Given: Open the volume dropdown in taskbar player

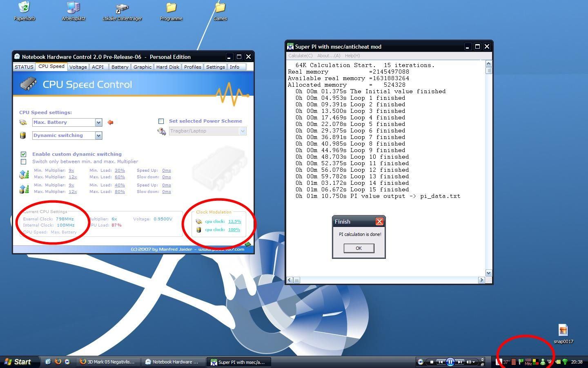Looking at the screenshot, I should coord(474,362).
